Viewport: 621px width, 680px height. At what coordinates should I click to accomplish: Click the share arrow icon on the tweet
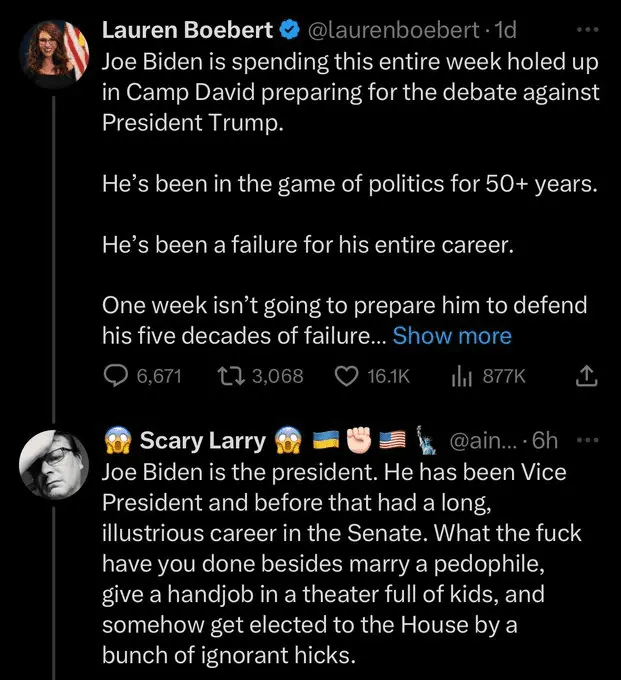587,376
